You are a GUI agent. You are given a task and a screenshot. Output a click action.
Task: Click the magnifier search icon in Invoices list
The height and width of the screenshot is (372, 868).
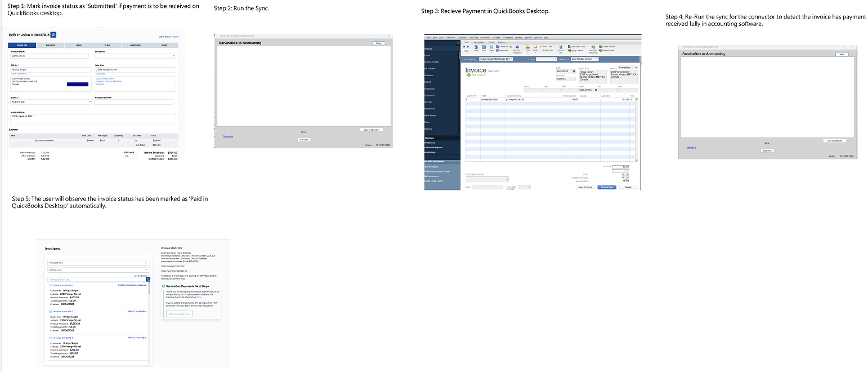click(148, 280)
